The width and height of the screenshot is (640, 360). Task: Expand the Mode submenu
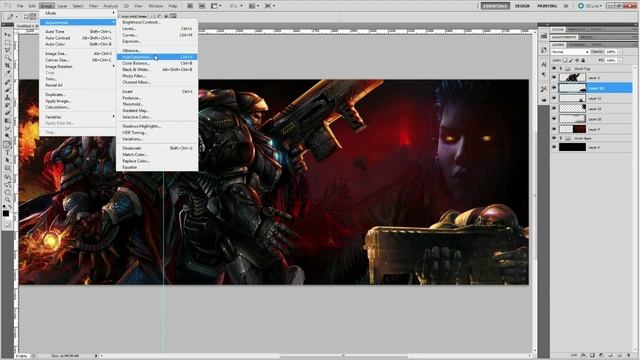point(78,13)
